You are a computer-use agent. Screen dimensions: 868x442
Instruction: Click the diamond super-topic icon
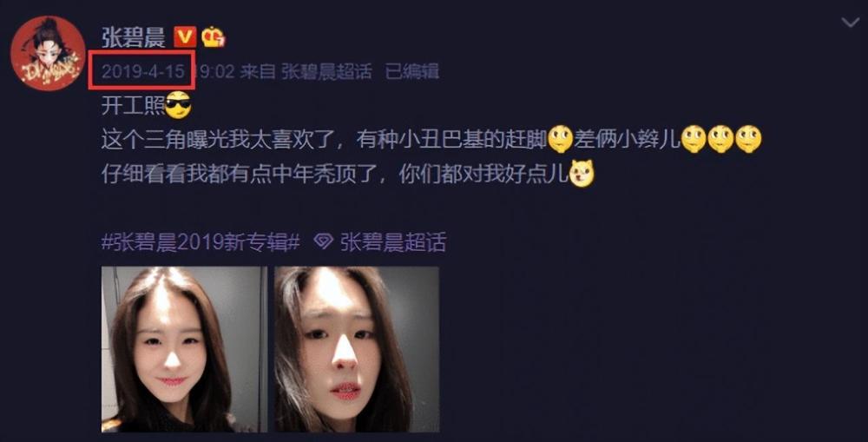(323, 241)
